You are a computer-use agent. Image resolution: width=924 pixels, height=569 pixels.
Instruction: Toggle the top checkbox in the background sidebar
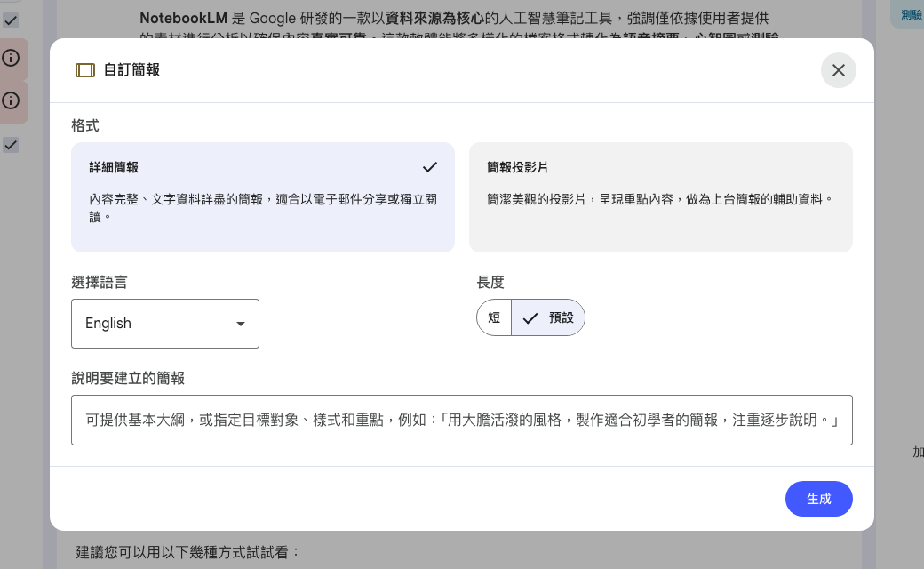click(x=11, y=20)
